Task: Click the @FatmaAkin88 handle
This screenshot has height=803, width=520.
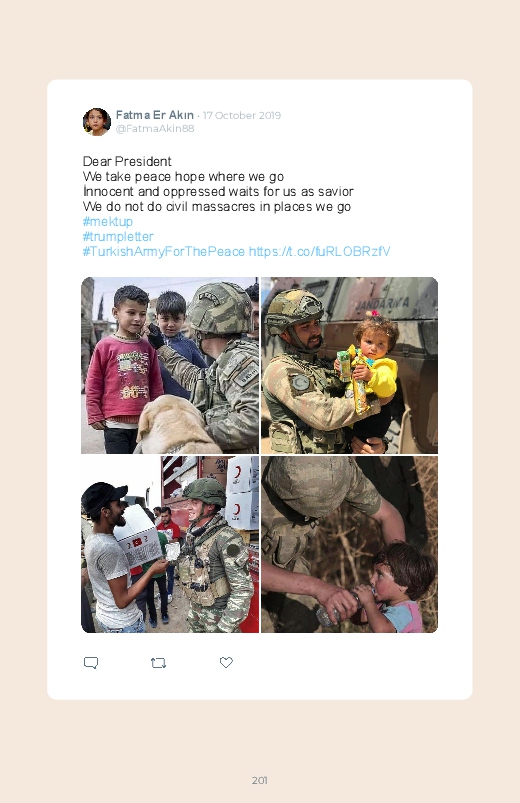Action: tap(155, 129)
